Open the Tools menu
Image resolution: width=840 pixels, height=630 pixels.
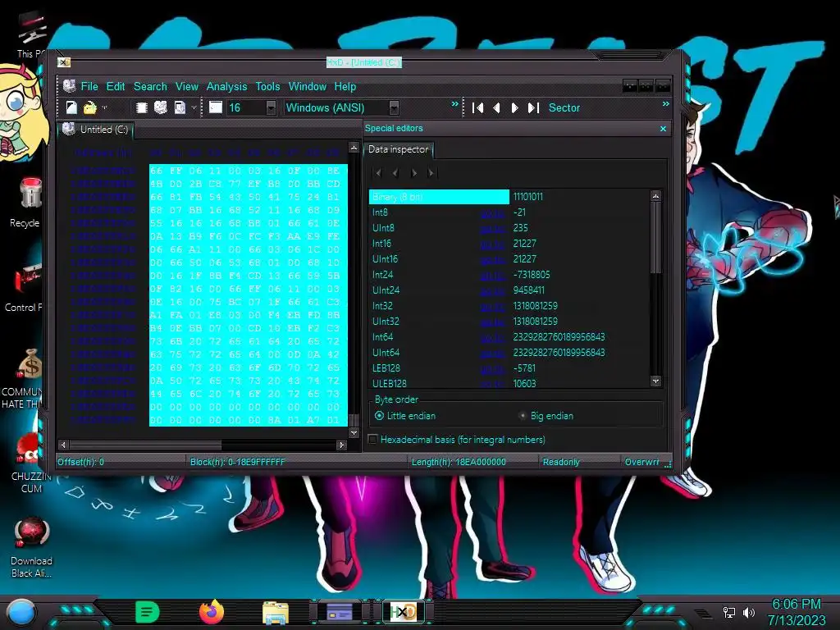coord(267,86)
